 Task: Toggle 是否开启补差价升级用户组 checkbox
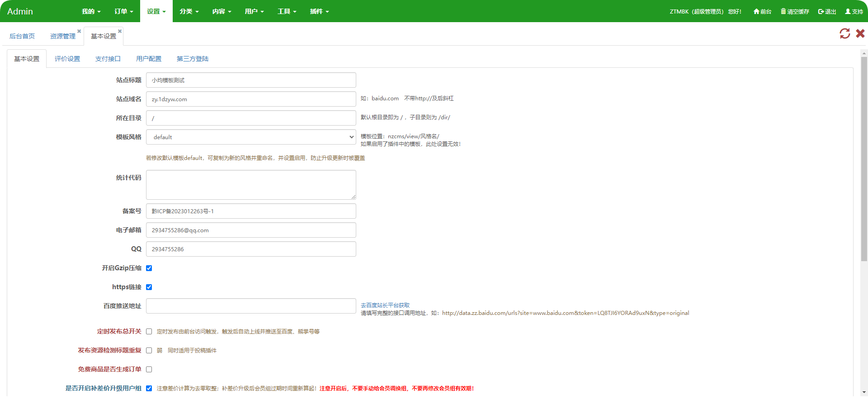point(149,388)
